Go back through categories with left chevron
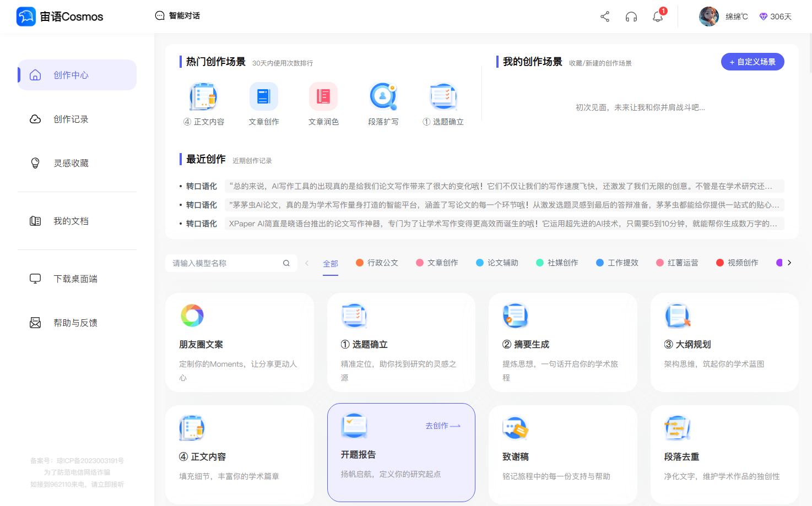This screenshot has height=506, width=812. 307,263
